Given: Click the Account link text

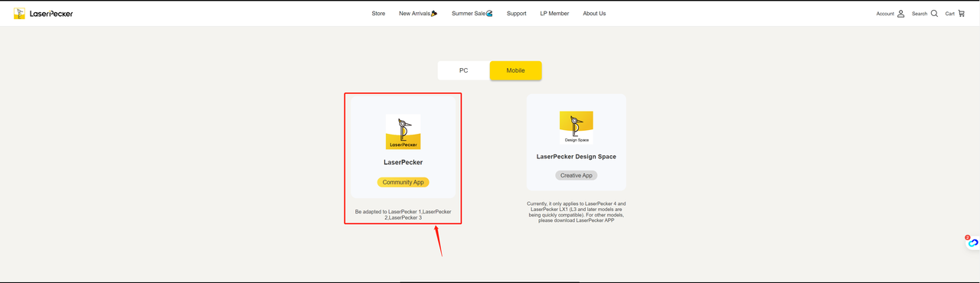Looking at the screenshot, I should pyautogui.click(x=885, y=14).
